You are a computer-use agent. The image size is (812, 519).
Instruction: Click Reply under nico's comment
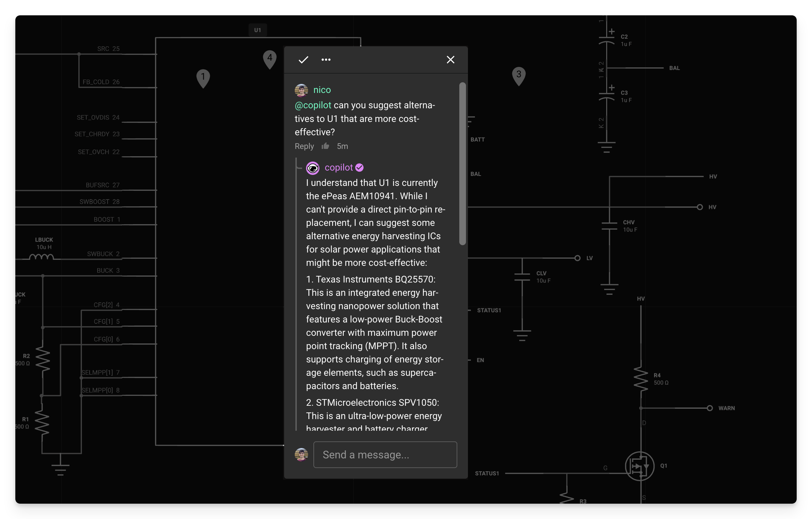(304, 146)
